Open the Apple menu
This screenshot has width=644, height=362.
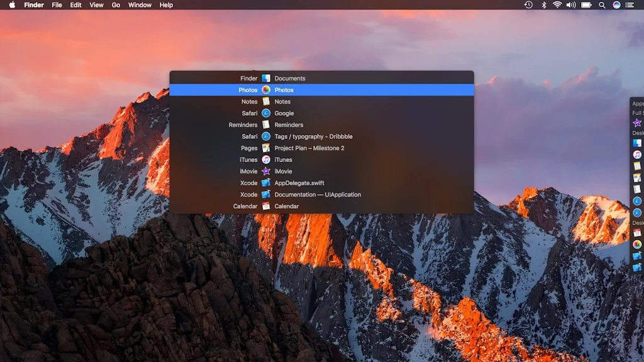pyautogui.click(x=12, y=5)
